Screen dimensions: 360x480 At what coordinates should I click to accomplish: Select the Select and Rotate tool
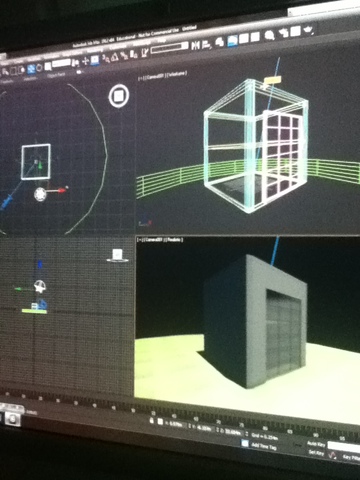pyautogui.click(x=39, y=68)
